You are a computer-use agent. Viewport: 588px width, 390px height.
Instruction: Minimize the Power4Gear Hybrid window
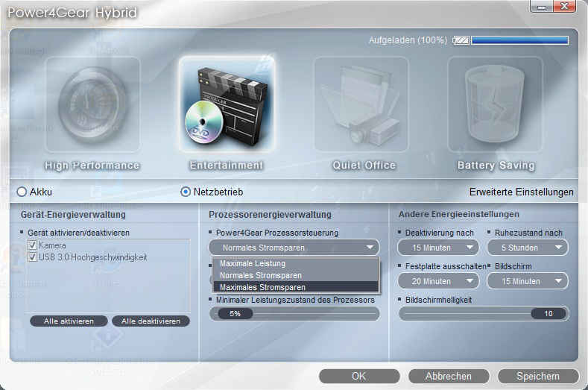pos(542,7)
